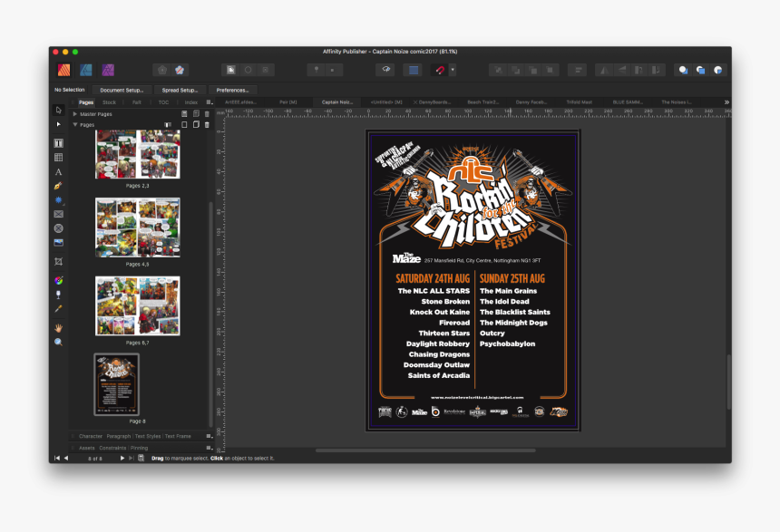Switch to the Designer persona icon
780x532 pixels.
click(86, 70)
